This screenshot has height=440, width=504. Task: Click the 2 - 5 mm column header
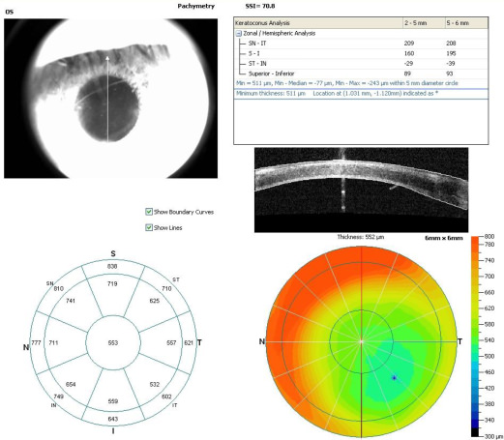click(424, 23)
